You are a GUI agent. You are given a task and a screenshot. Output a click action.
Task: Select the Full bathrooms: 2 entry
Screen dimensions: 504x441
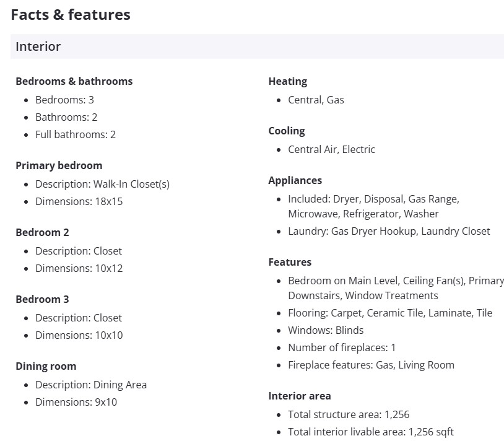click(x=75, y=134)
